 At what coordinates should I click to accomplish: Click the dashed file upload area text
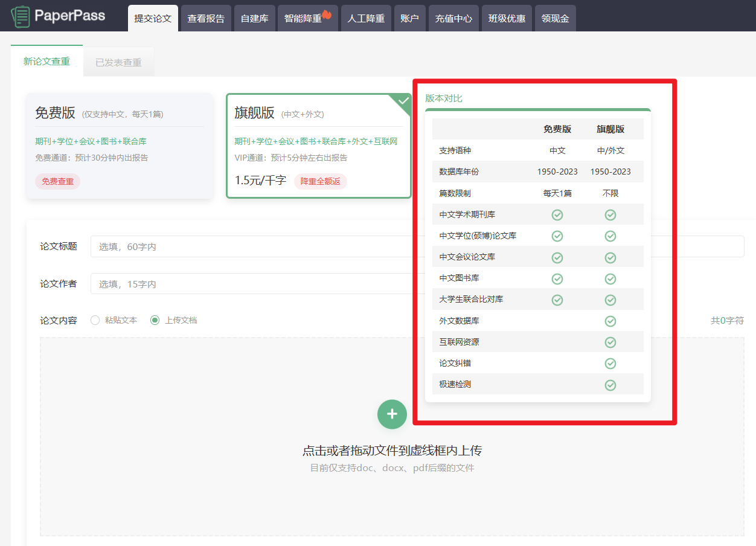point(392,451)
